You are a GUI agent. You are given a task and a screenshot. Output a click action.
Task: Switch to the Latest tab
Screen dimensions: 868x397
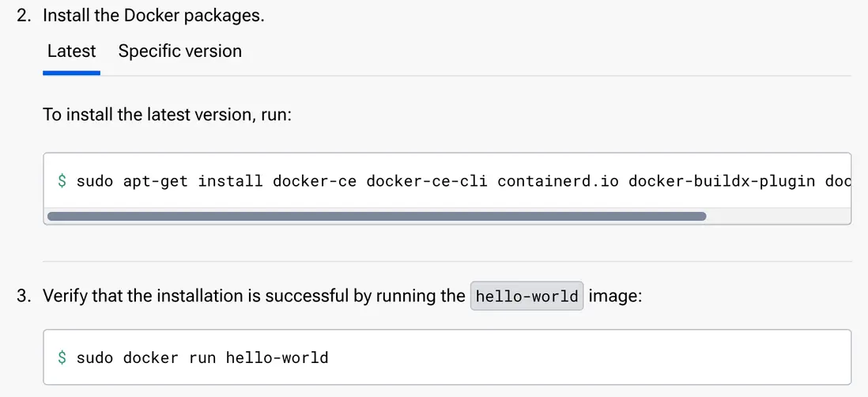[71, 51]
